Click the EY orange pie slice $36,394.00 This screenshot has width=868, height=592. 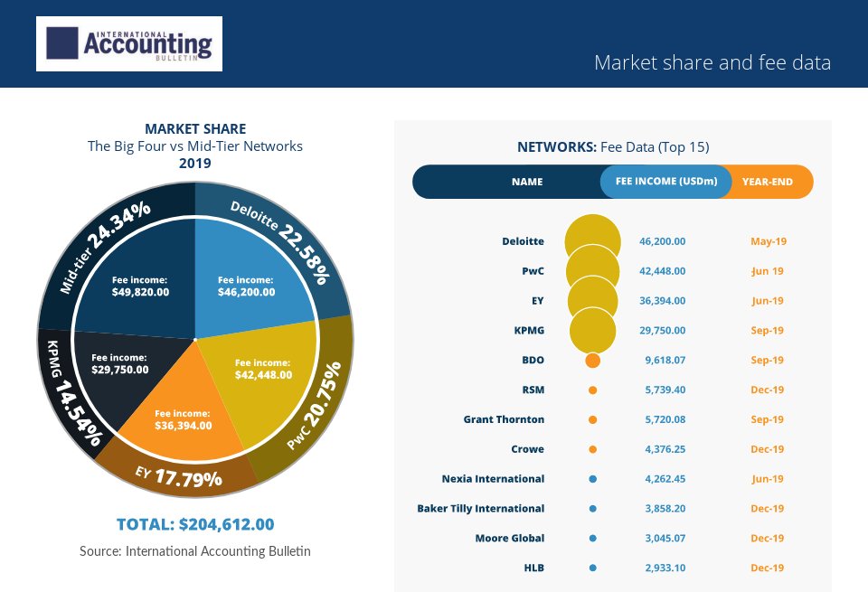coord(184,419)
